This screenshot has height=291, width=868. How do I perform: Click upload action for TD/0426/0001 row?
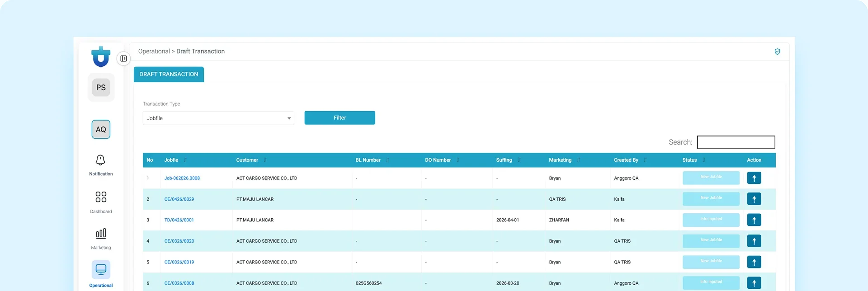pos(754,220)
